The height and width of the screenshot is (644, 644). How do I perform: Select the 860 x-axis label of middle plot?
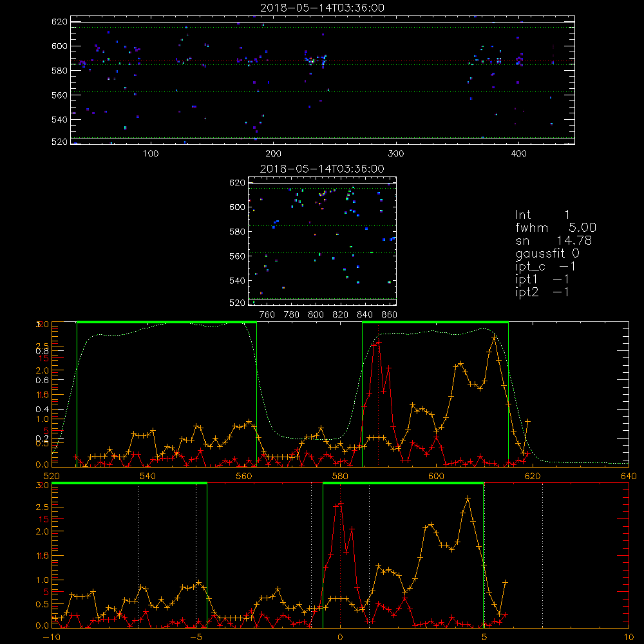[390, 315]
